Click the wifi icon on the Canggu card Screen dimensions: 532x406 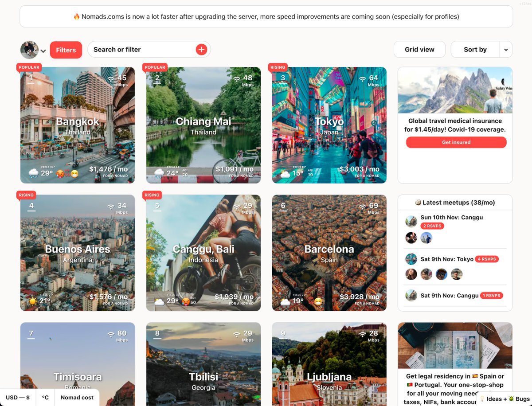237,207
